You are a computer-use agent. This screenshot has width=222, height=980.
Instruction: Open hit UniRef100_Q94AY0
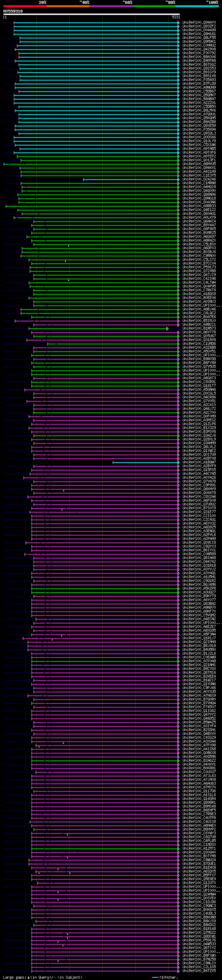[199, 23]
